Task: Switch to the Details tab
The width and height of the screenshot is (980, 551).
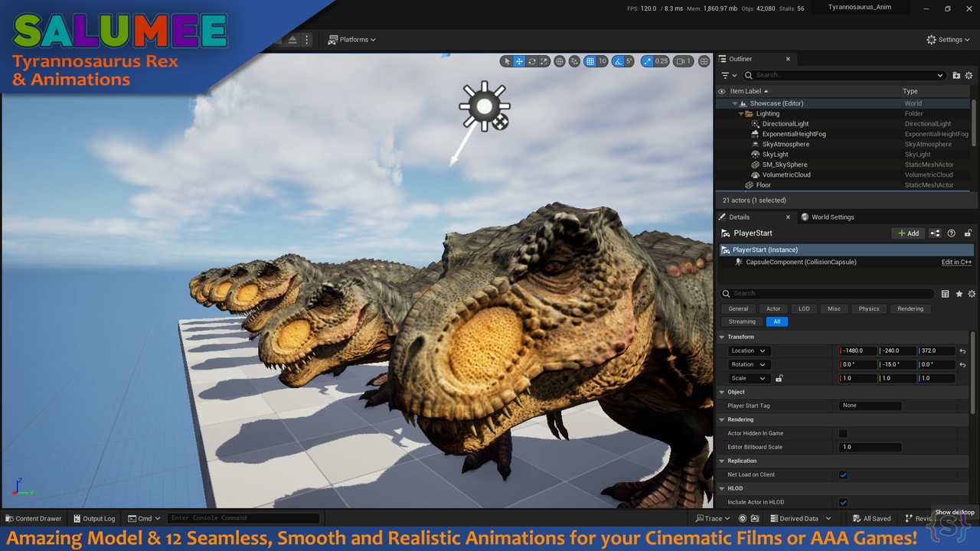Action: pyautogui.click(x=740, y=217)
